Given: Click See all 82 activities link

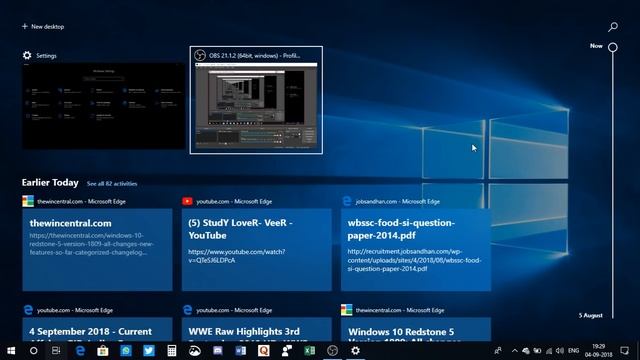Looking at the screenshot, I should (x=112, y=184).
